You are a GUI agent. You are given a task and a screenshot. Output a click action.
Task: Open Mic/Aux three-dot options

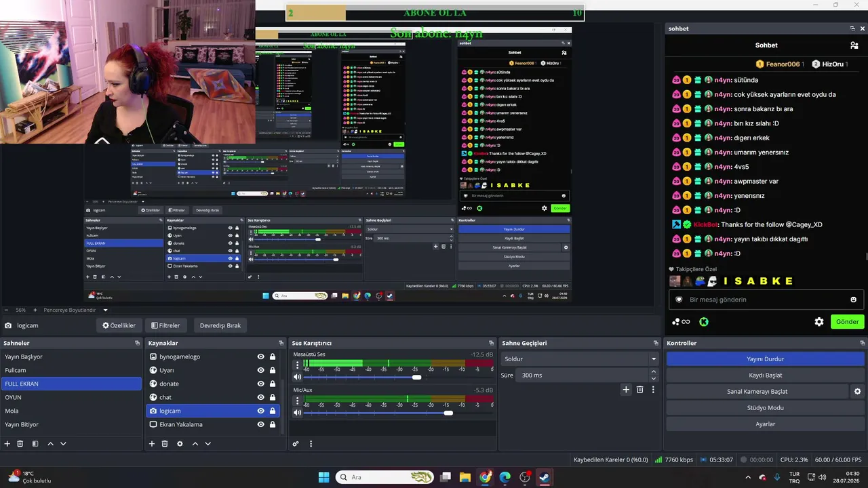pyautogui.click(x=298, y=401)
